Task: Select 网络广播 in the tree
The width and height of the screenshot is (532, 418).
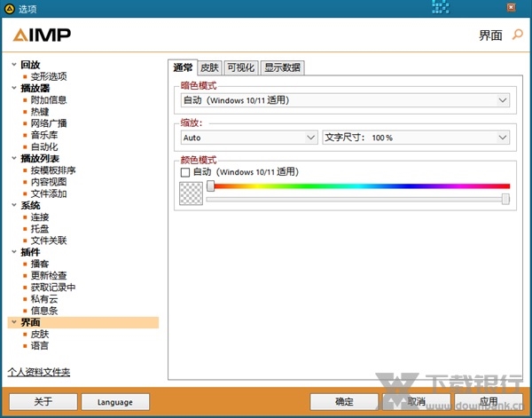Action: (x=49, y=123)
